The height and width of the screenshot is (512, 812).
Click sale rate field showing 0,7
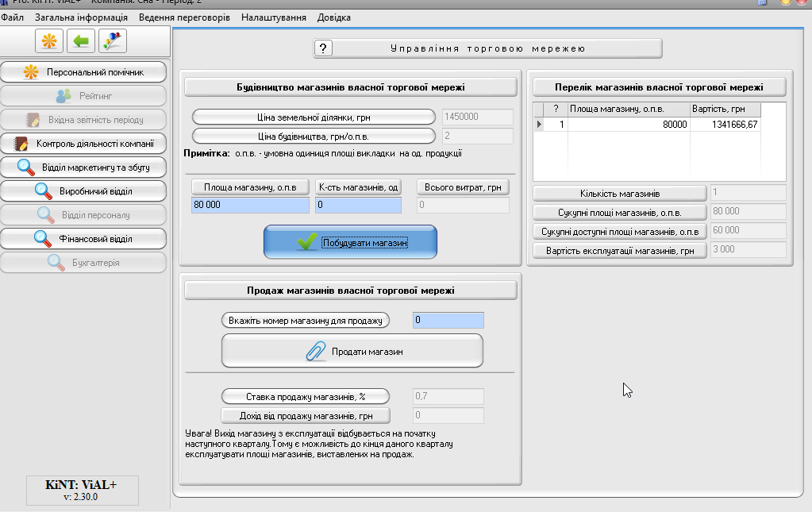pyautogui.click(x=448, y=397)
